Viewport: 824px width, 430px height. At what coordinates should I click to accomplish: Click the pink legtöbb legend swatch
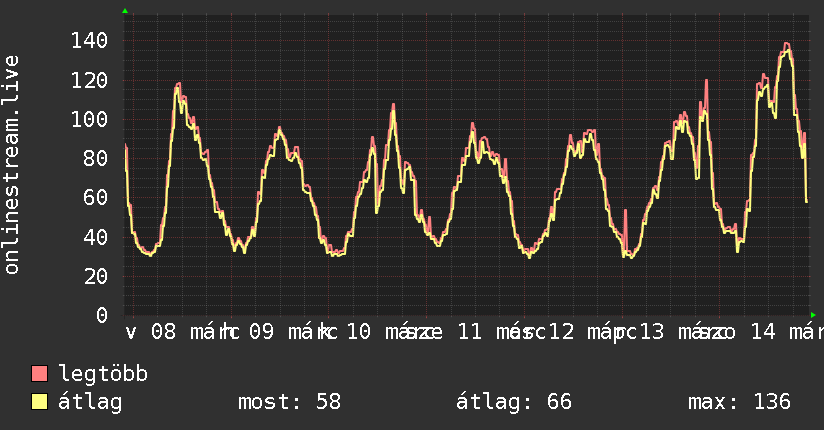pyautogui.click(x=39, y=373)
